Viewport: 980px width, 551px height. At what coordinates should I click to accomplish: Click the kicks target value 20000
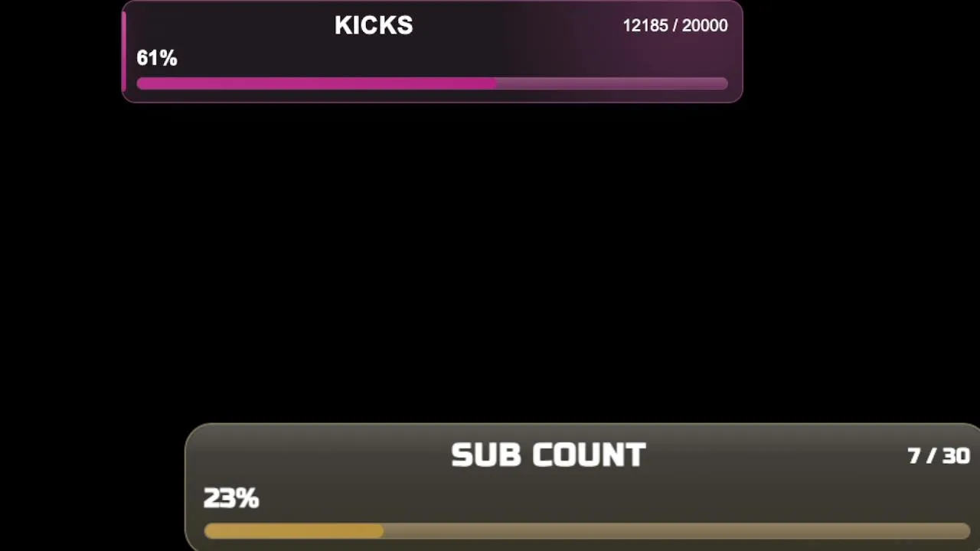[x=705, y=25]
